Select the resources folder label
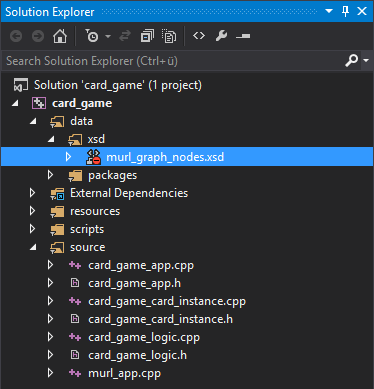The image size is (374, 389). [95, 211]
